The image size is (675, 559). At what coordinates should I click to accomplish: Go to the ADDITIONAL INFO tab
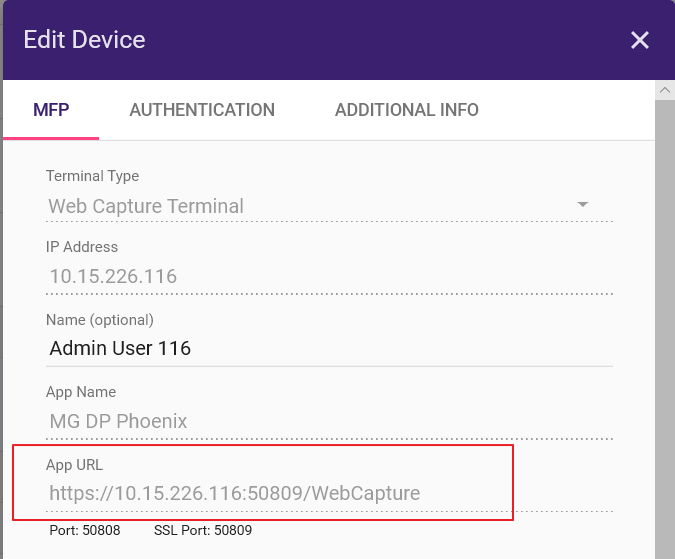[407, 110]
